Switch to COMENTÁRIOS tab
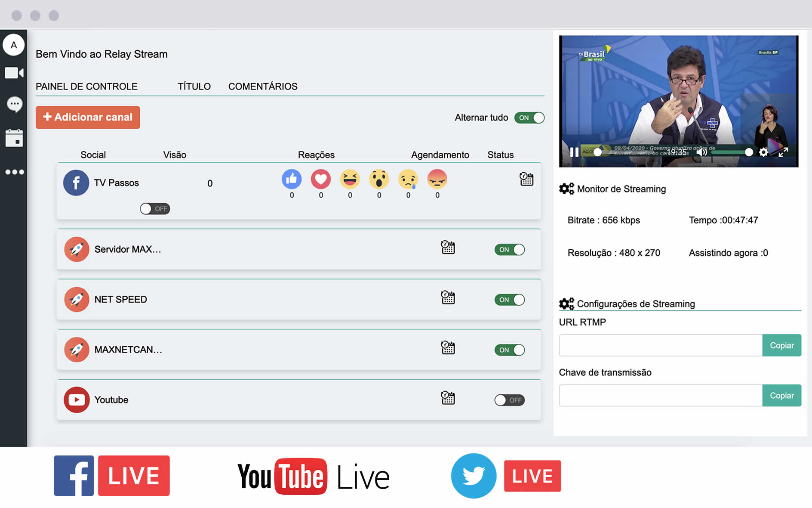Image resolution: width=812 pixels, height=508 pixels. (263, 87)
